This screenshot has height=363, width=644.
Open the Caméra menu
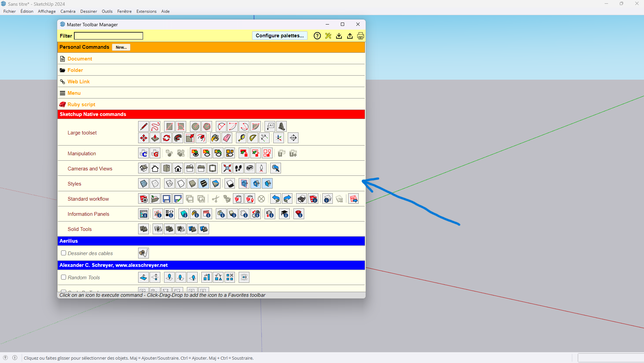tap(68, 11)
